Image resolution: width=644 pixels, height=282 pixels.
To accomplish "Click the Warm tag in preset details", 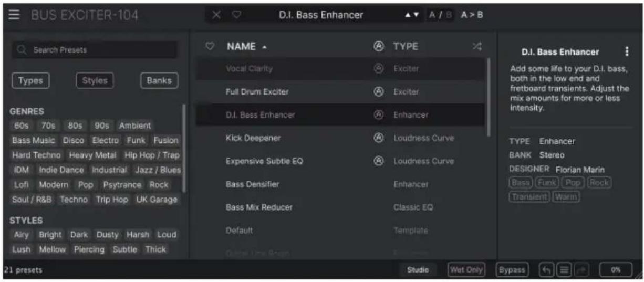I will (566, 197).
